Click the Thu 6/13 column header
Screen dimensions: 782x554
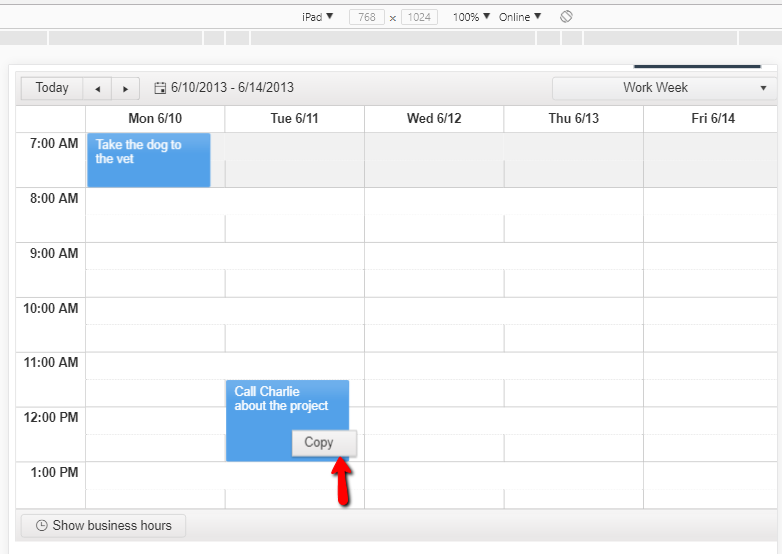pos(573,119)
